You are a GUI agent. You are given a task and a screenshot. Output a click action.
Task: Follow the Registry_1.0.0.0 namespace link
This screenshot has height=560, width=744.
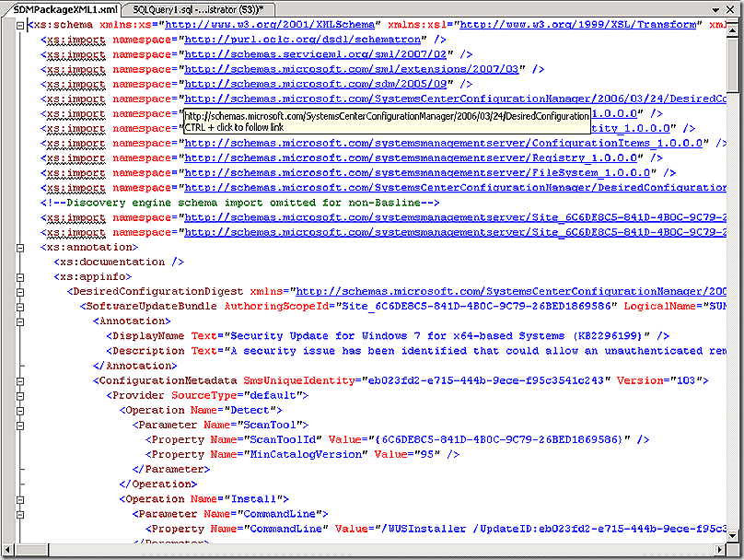411,158
